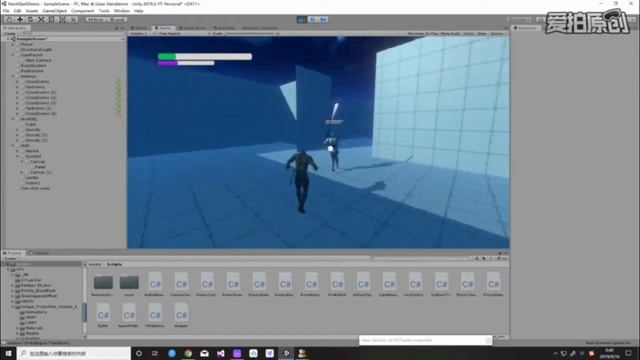This screenshot has width=640, height=360.
Task: Open Task View on the taskbar
Action: tap(155, 353)
